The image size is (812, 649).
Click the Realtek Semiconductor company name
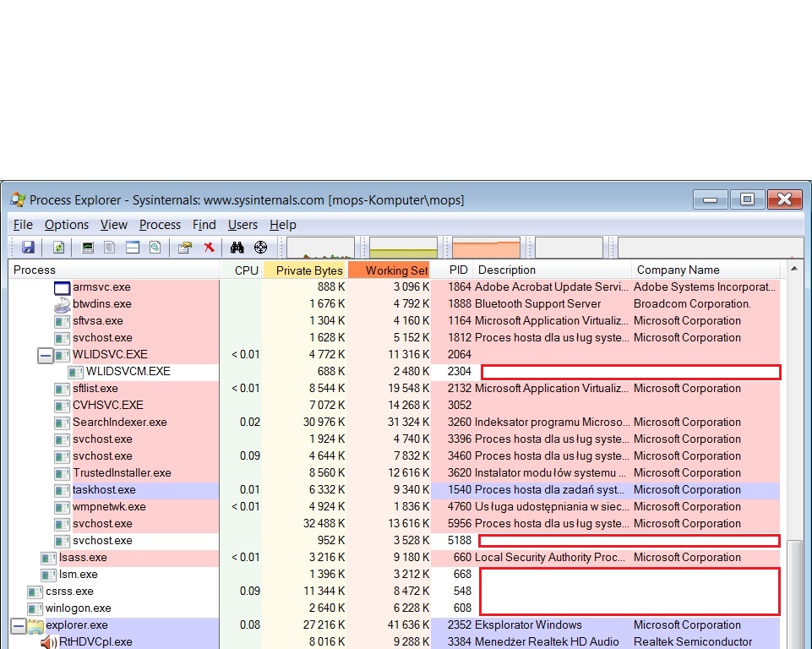[693, 642]
